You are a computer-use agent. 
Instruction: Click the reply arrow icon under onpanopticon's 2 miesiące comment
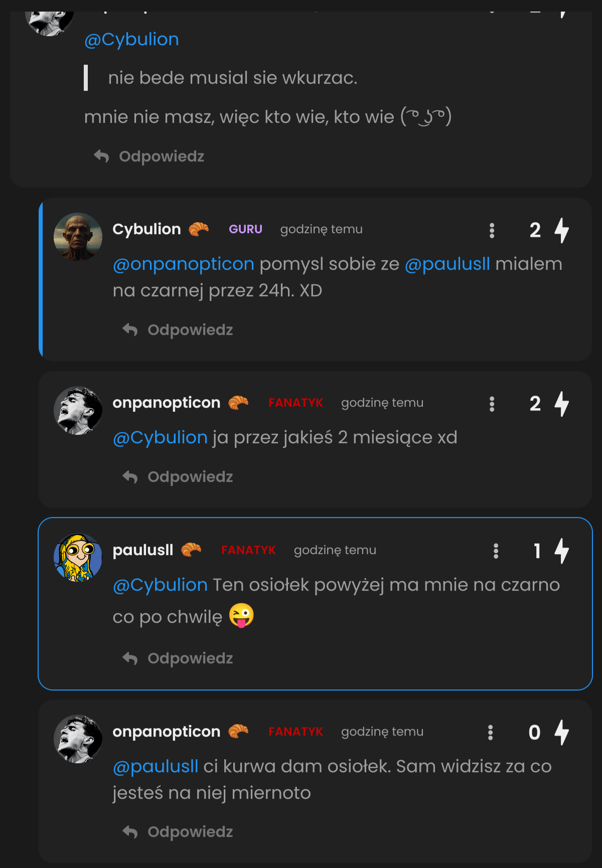130,477
